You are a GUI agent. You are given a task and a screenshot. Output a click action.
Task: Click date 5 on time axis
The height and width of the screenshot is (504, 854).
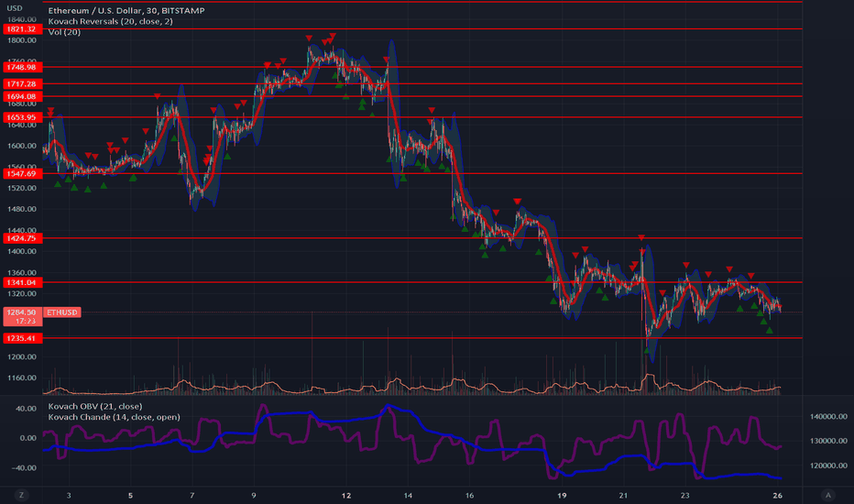point(130,495)
